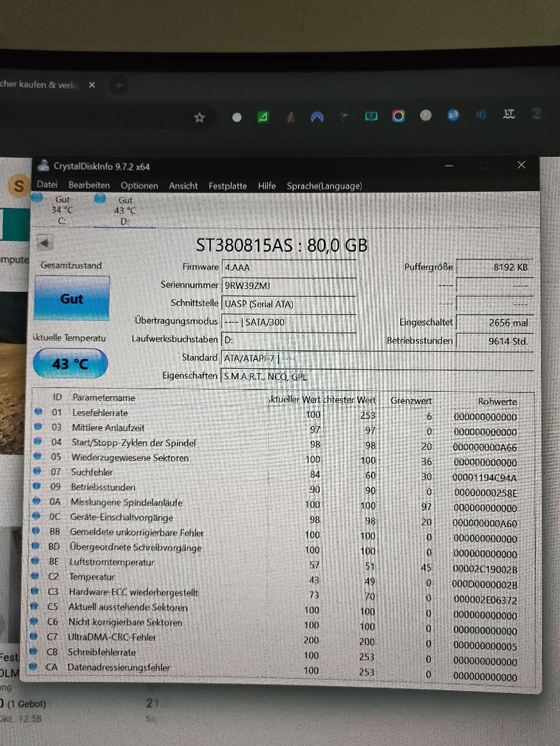Click status dot of UltraDMA-CRC-Fehler row

(34, 636)
